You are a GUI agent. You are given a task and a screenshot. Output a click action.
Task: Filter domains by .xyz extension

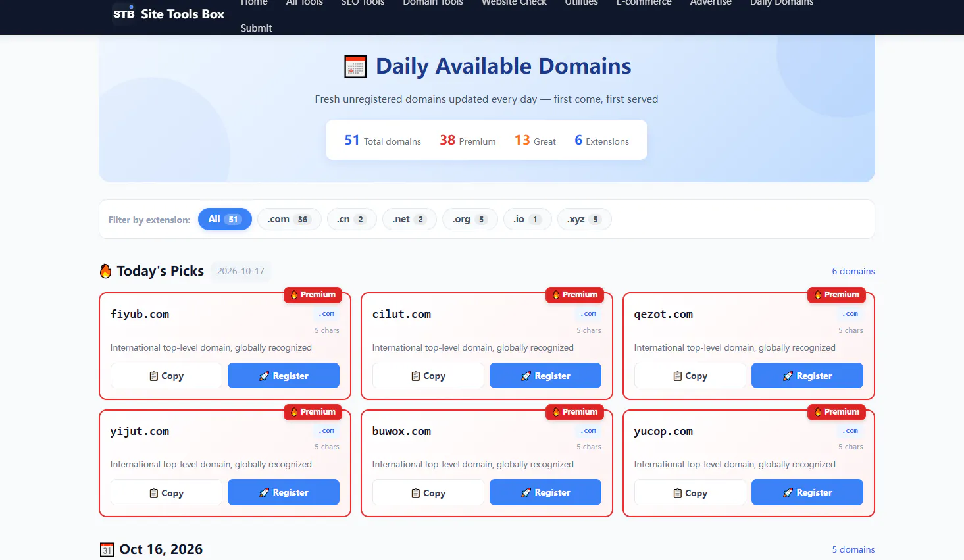pos(584,219)
